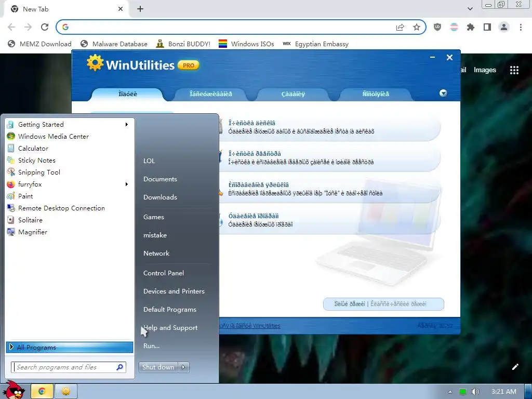The height and width of the screenshot is (399, 532).
Task: Show hidden tray icons arrow
Action: 450,392
